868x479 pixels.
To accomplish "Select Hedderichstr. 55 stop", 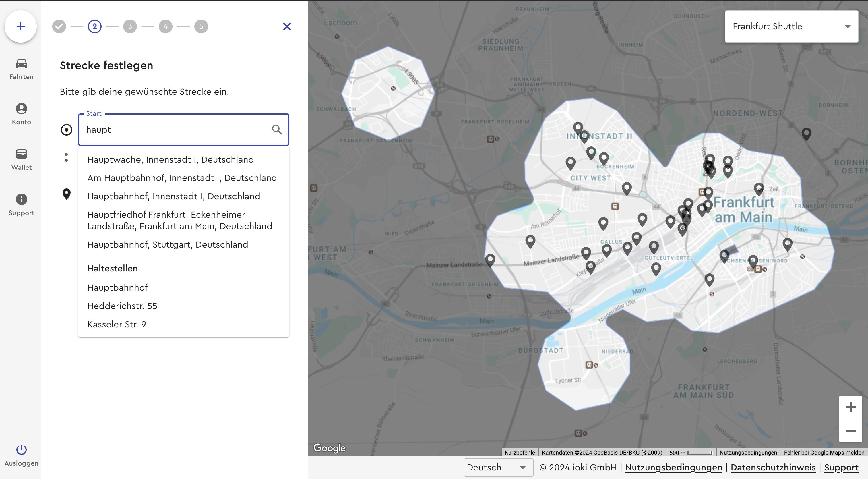I will (x=184, y=306).
